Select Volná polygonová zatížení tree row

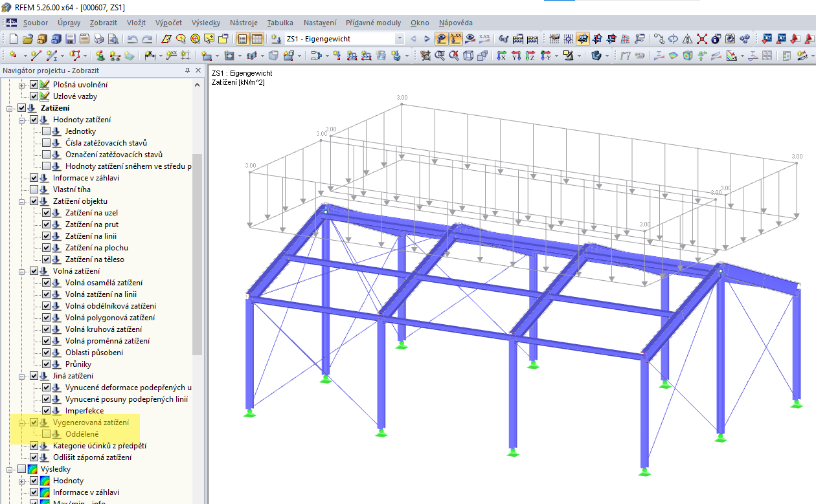[x=109, y=318]
